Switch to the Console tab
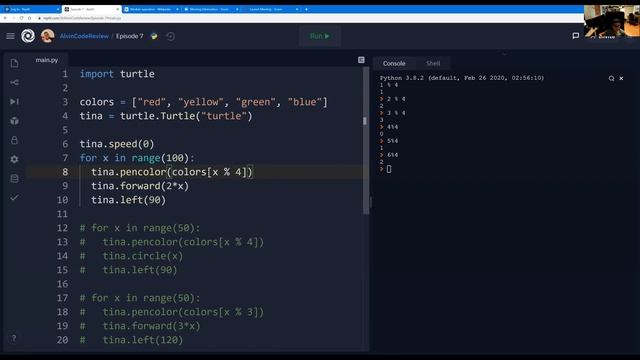This screenshot has height=360, width=640. pos(394,63)
